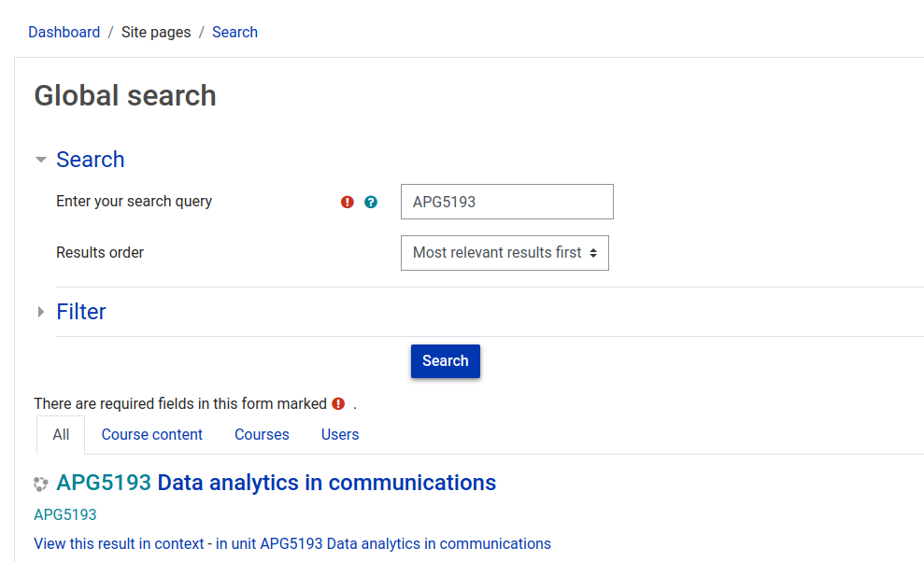Click the blue Search button

pos(446,361)
